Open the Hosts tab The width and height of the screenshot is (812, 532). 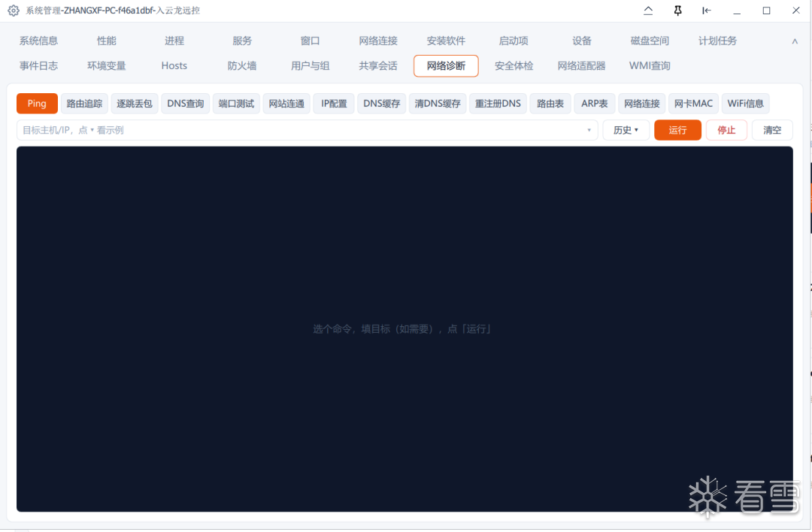click(x=174, y=65)
